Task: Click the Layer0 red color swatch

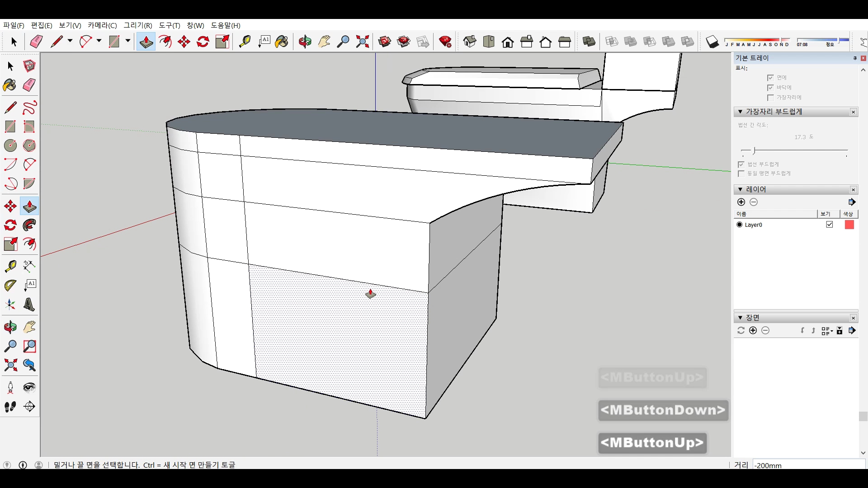Action: click(849, 225)
